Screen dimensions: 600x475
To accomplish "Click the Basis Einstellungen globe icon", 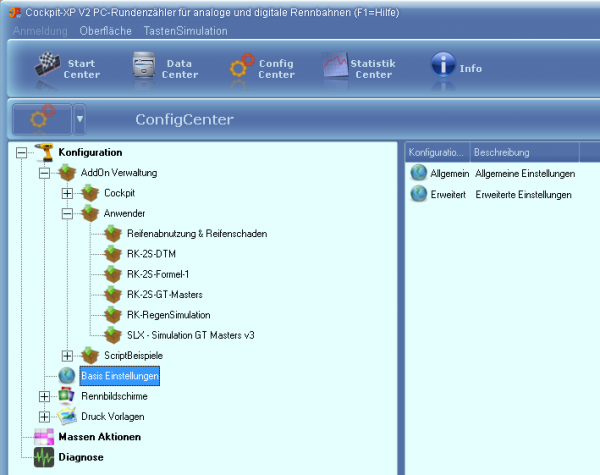I will click(x=67, y=375).
